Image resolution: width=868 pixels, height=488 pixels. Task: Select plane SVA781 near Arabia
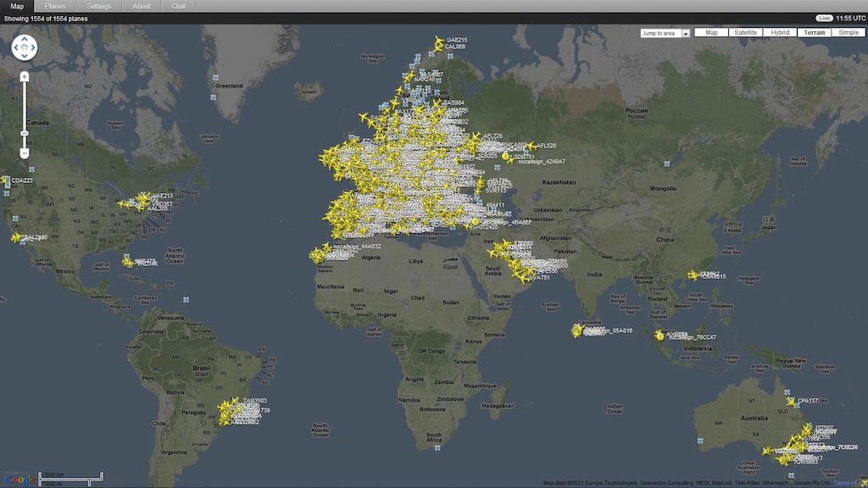click(x=524, y=278)
